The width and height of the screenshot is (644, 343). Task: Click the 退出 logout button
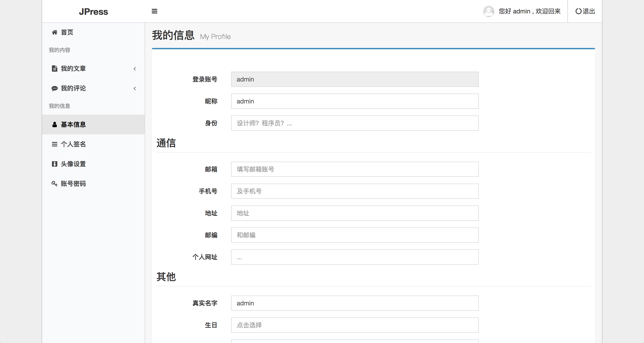[x=585, y=11]
